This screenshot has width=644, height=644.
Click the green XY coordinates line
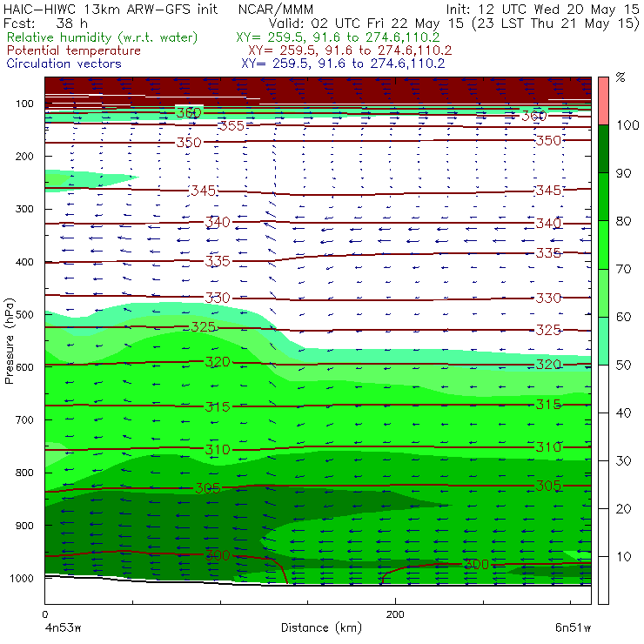tap(338, 37)
